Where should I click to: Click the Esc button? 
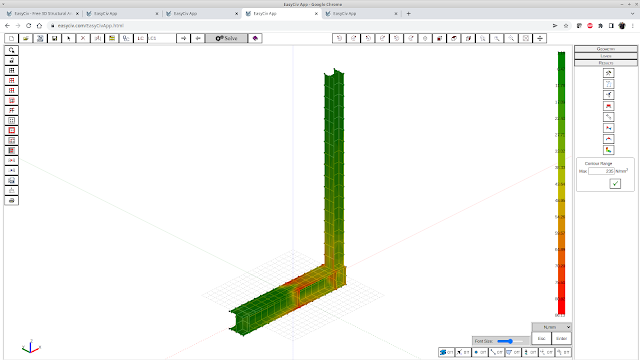(541, 338)
